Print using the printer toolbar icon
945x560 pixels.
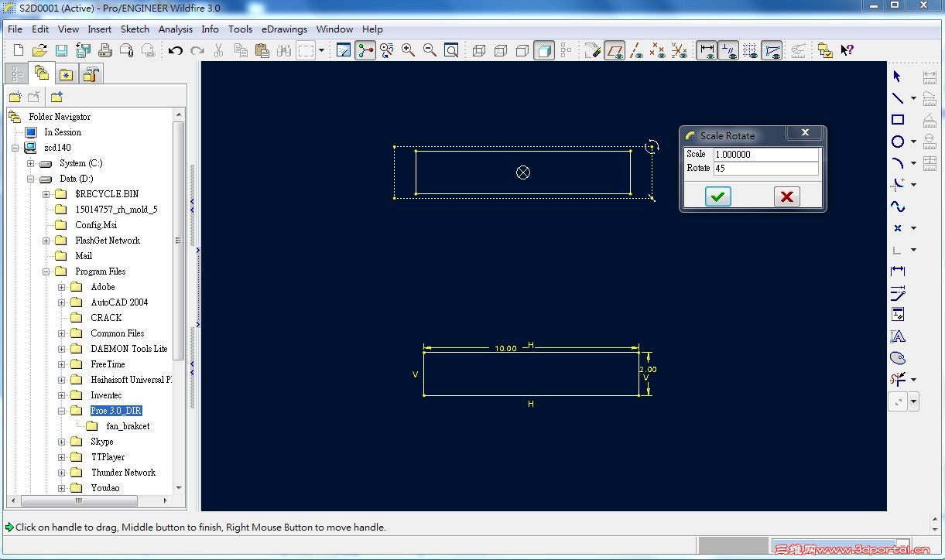pos(104,51)
